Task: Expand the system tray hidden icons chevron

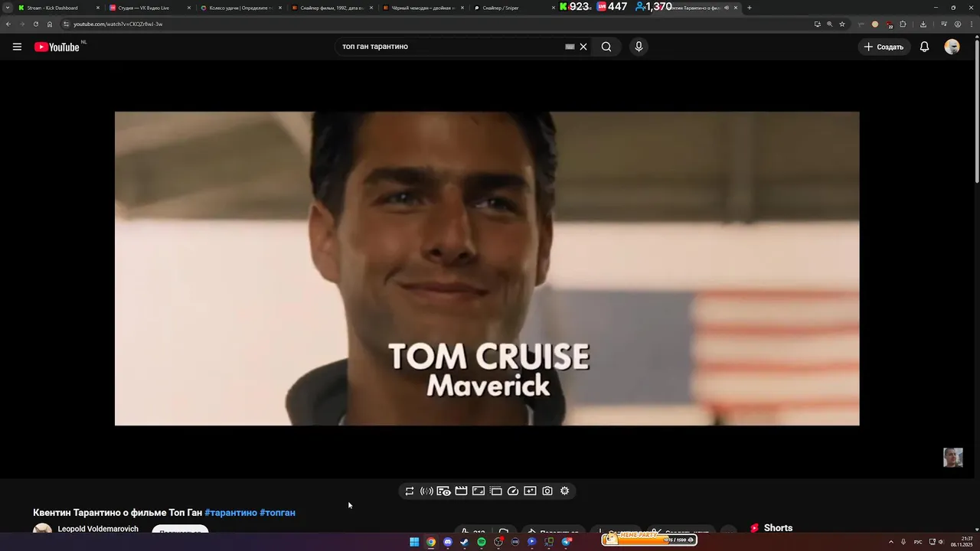Action: point(890,542)
